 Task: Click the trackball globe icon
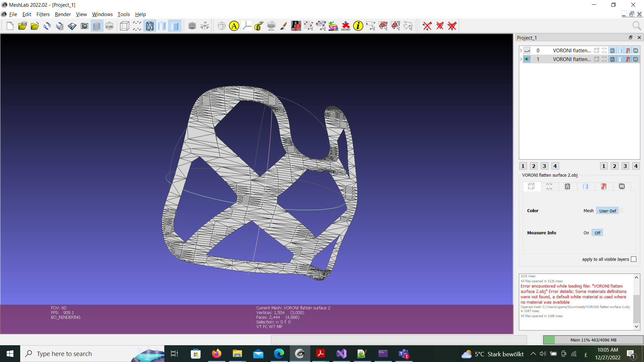(222, 26)
